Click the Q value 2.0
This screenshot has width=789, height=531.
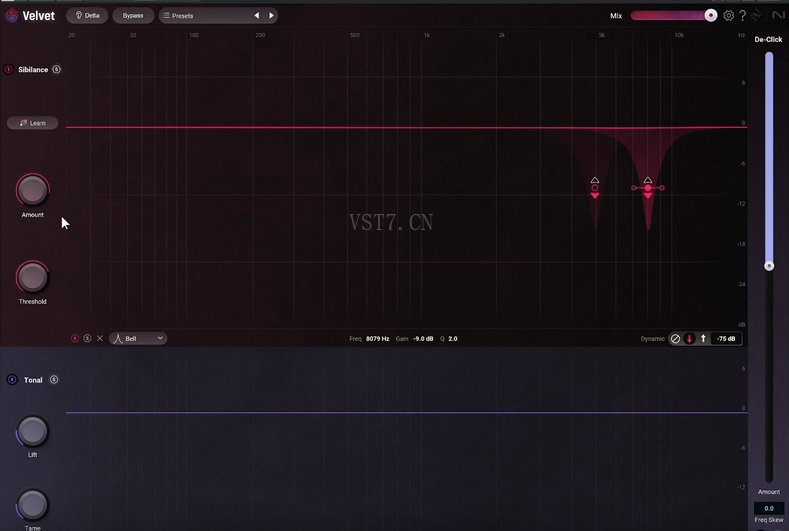[453, 339]
